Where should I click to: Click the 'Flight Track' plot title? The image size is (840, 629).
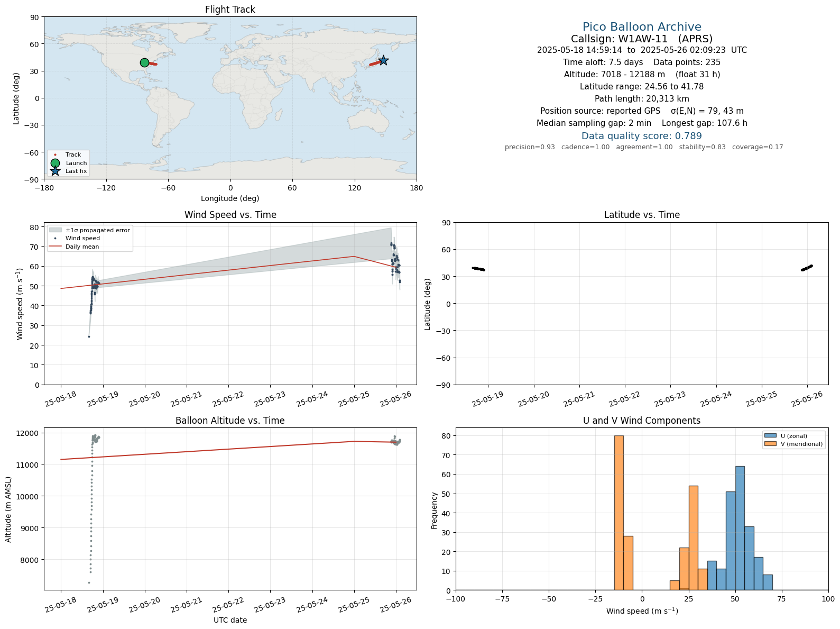pos(230,10)
